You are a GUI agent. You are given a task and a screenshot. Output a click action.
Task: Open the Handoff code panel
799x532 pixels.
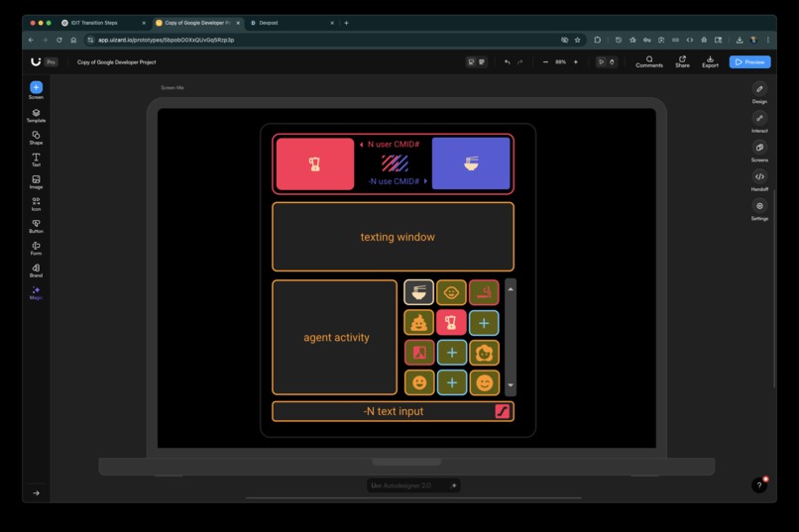coord(759,180)
